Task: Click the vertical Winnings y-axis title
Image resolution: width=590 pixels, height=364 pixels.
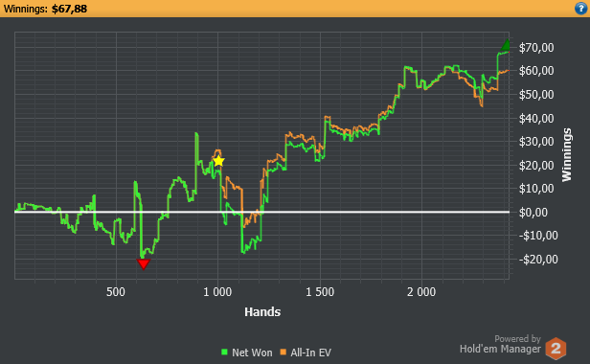Action: [x=566, y=155]
